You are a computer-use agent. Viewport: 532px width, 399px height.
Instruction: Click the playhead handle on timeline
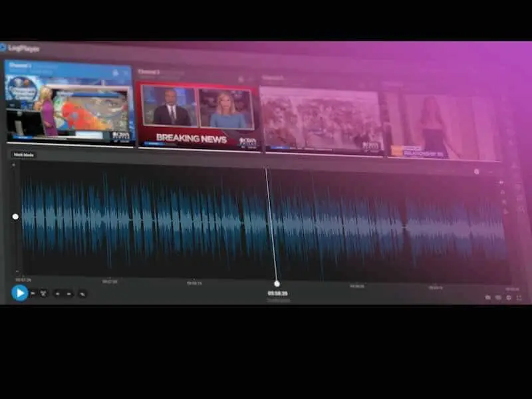pos(277,284)
